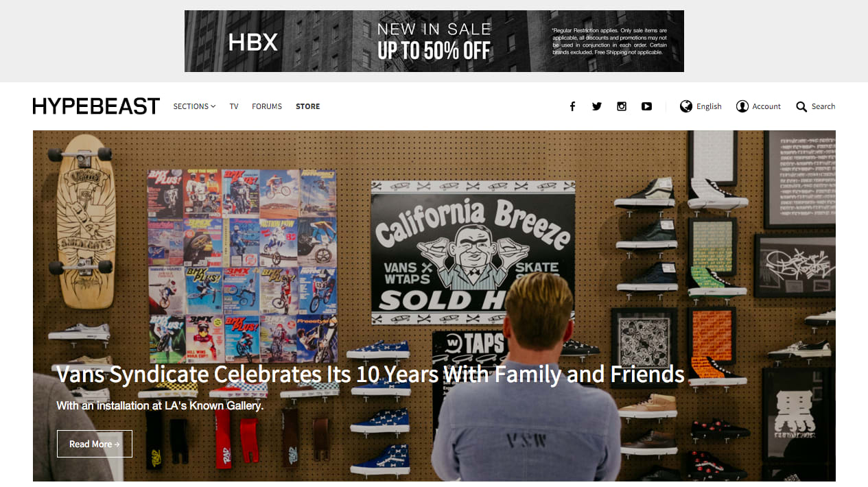
Task: Open the Store menu item
Action: [x=308, y=106]
